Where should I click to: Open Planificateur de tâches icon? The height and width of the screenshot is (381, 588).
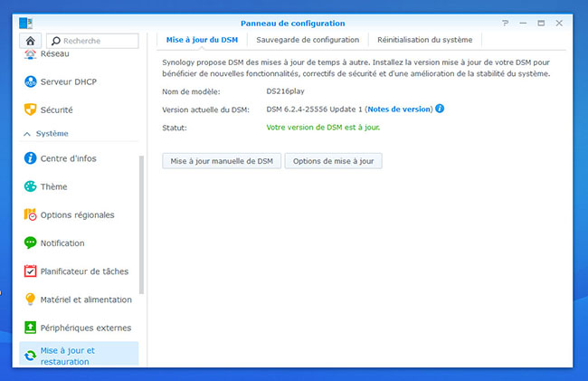click(x=30, y=271)
